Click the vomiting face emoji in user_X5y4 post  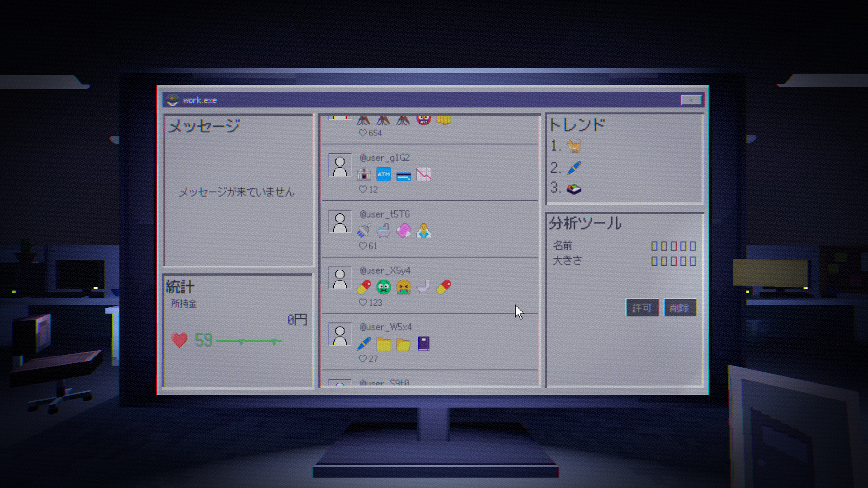point(404,287)
